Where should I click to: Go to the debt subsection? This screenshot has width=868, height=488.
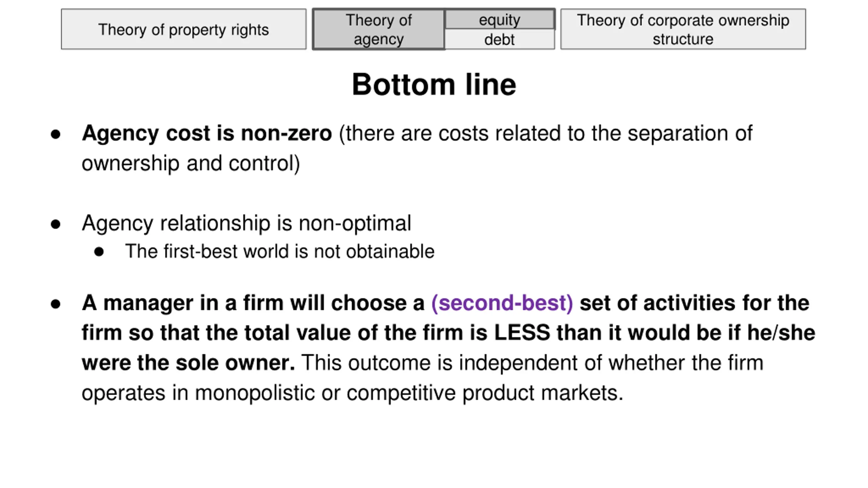tap(499, 40)
